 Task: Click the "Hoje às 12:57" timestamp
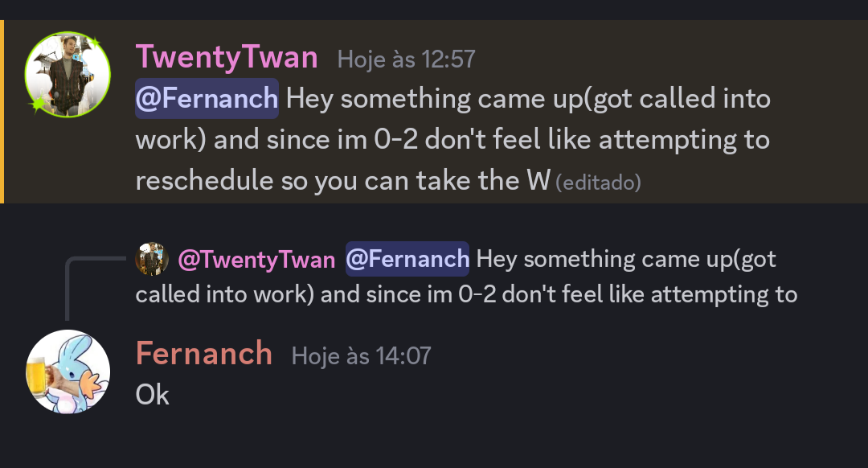[x=406, y=59]
